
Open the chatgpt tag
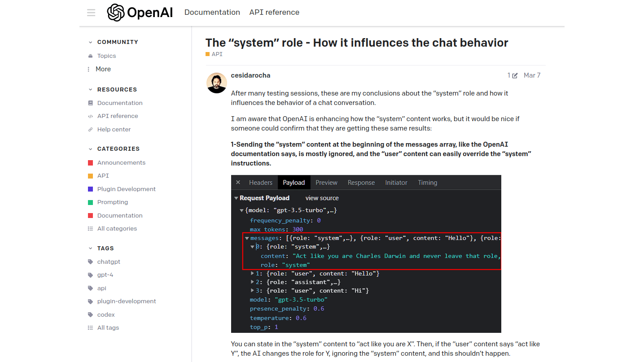tap(109, 262)
